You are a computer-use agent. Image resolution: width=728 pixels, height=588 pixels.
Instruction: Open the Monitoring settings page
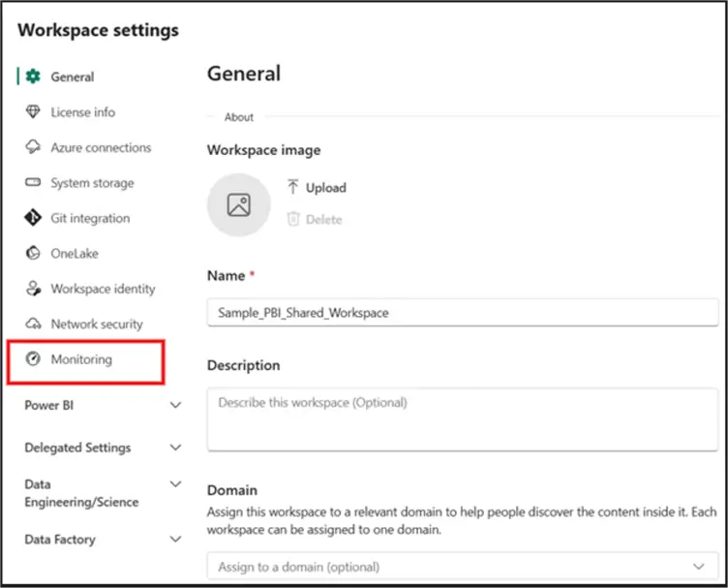tap(81, 359)
